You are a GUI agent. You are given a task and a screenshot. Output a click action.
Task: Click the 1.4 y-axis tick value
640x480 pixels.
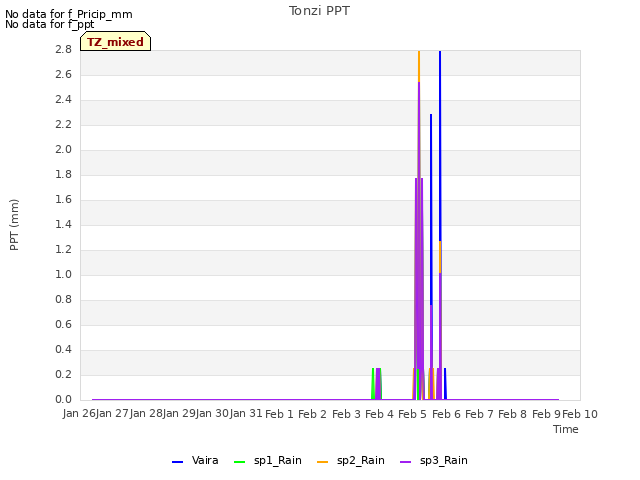[x=63, y=224]
